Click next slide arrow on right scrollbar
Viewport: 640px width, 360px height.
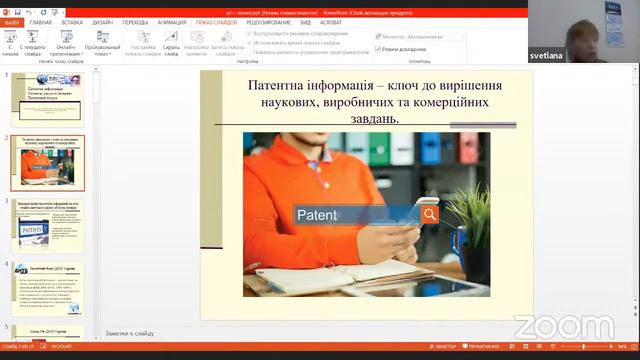[x=636, y=314]
